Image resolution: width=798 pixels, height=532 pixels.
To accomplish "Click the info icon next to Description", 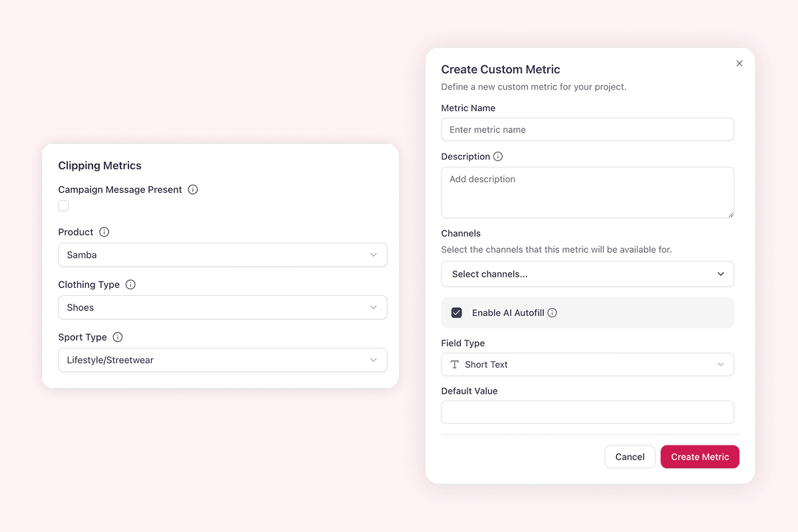I will coord(499,156).
